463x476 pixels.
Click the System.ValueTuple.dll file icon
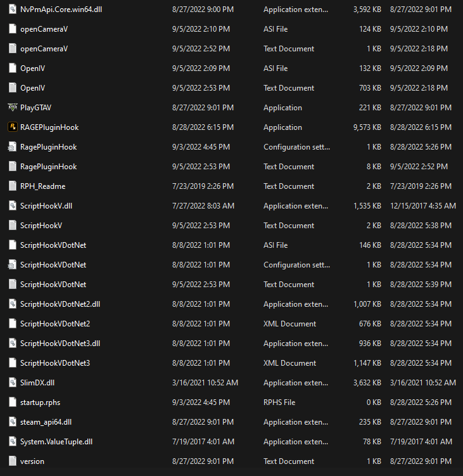(x=13, y=441)
